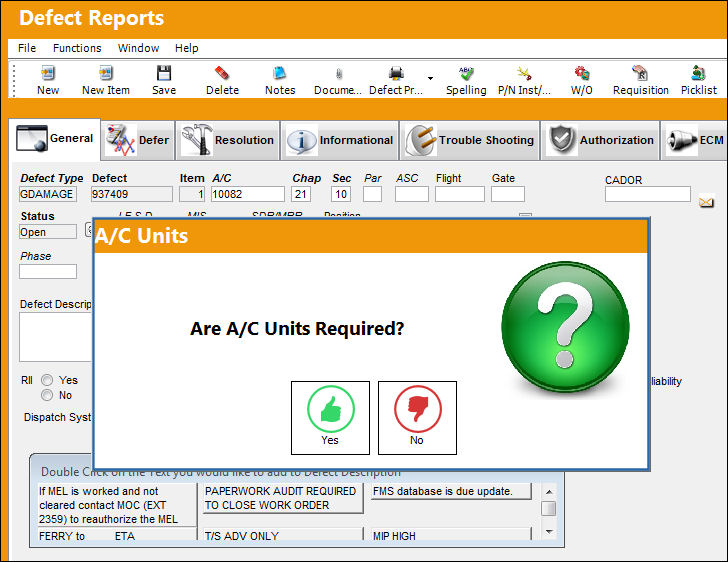This screenshot has height=562, width=728.
Task: Click the Flight input field
Action: pos(460,194)
